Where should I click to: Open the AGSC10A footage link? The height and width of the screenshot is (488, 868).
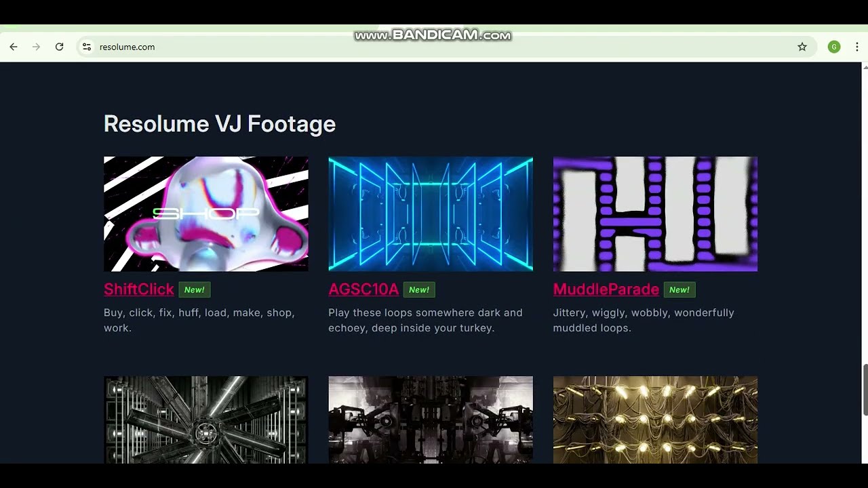(363, 289)
